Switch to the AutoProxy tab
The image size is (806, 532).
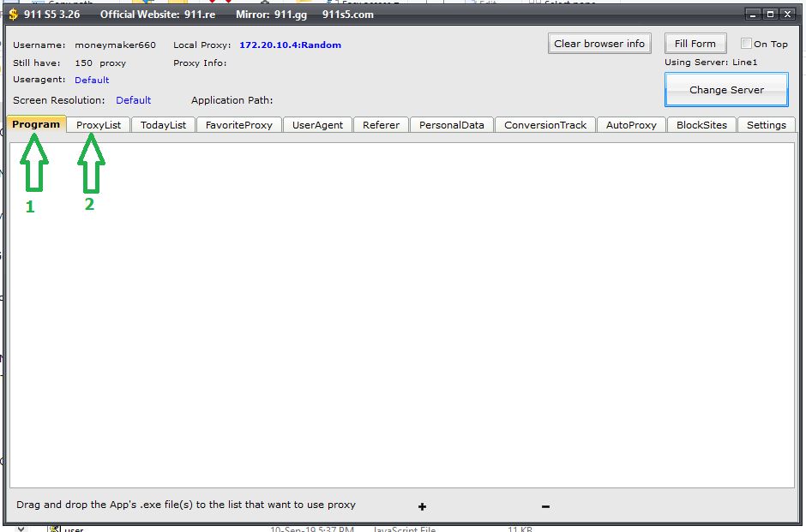coord(631,125)
